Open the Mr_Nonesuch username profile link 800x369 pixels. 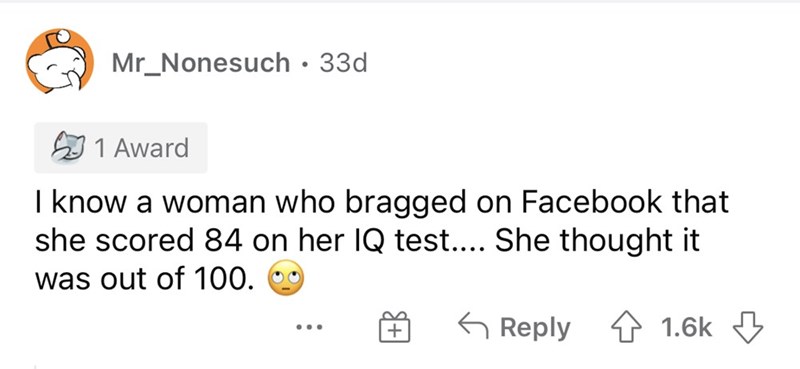[201, 63]
